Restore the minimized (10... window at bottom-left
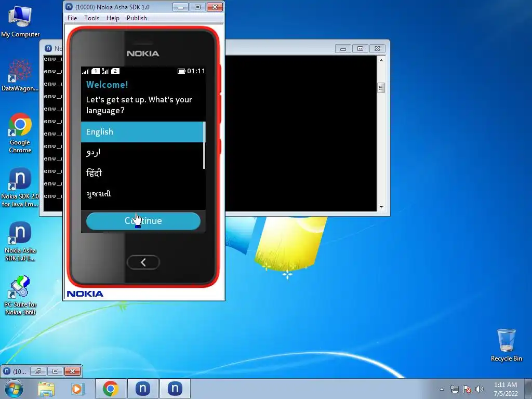The height and width of the screenshot is (399, 532). click(x=37, y=371)
